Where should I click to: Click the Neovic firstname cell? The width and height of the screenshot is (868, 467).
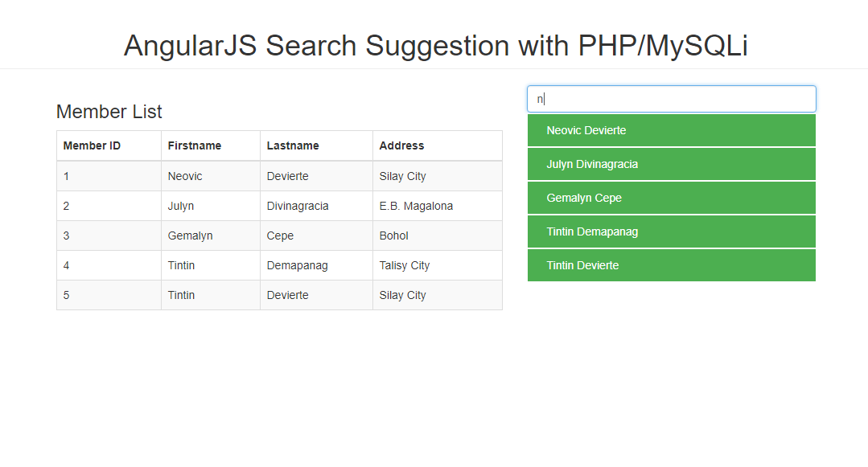[x=211, y=177]
